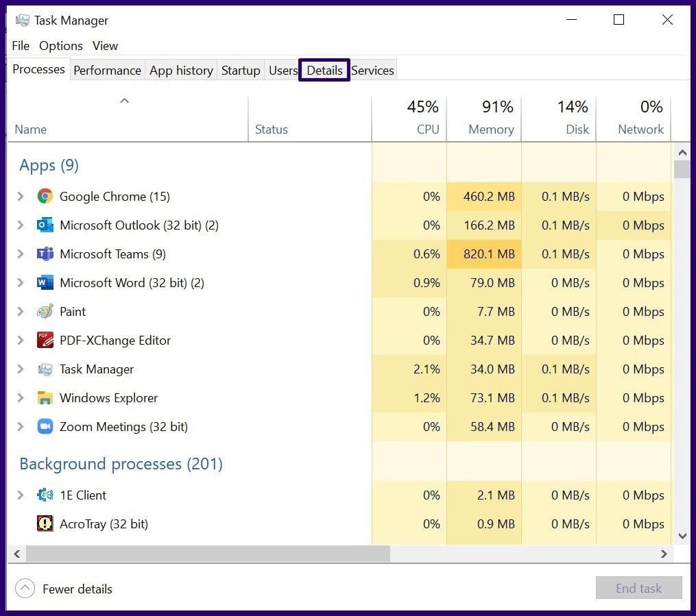Viewport: 696px width, 616px height.
Task: Select the Zoom Meetings (32 bit) name
Action: pyautogui.click(x=124, y=427)
